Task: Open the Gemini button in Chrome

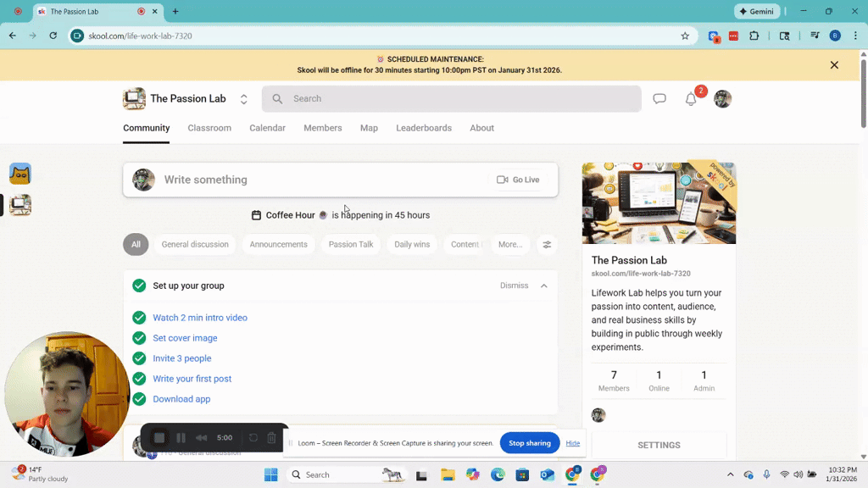Action: click(757, 11)
